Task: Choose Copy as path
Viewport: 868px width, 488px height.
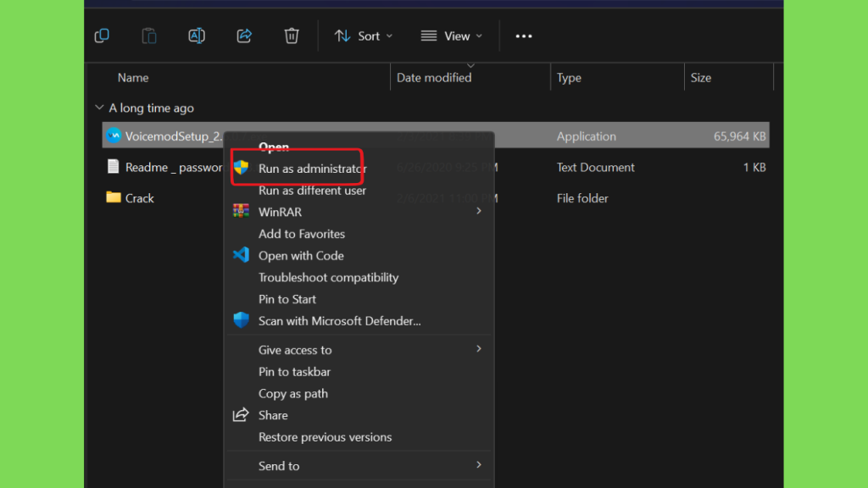Action: [292, 393]
